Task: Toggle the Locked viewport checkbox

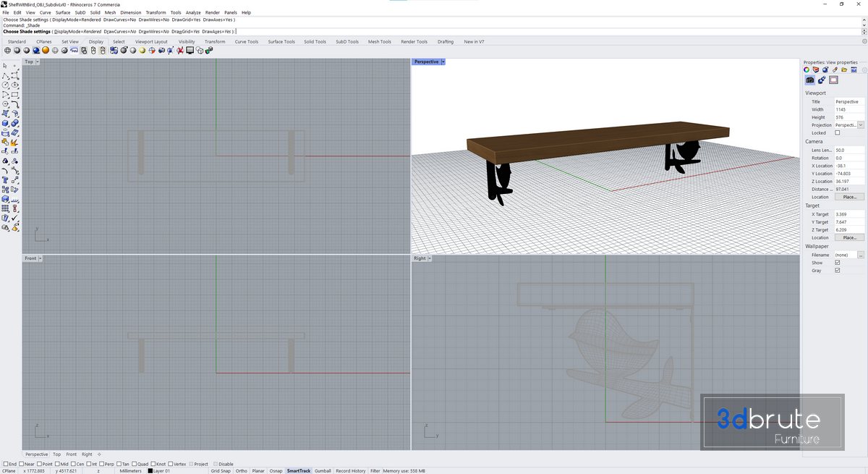Action: (x=838, y=133)
